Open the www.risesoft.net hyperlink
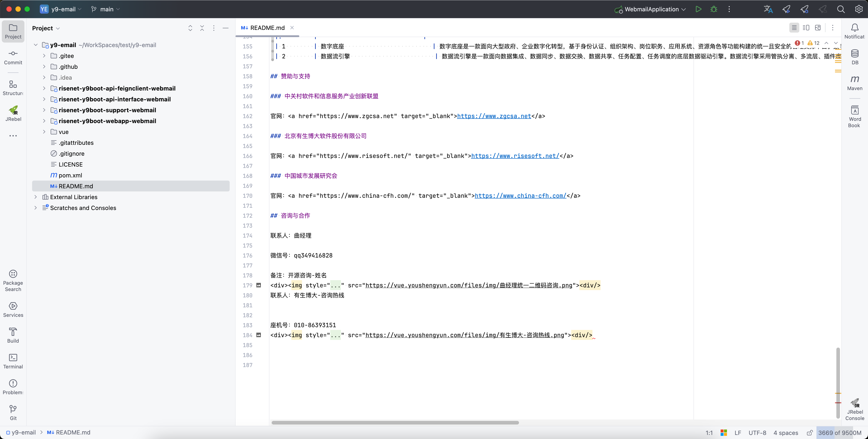The image size is (868, 439). 515,156
